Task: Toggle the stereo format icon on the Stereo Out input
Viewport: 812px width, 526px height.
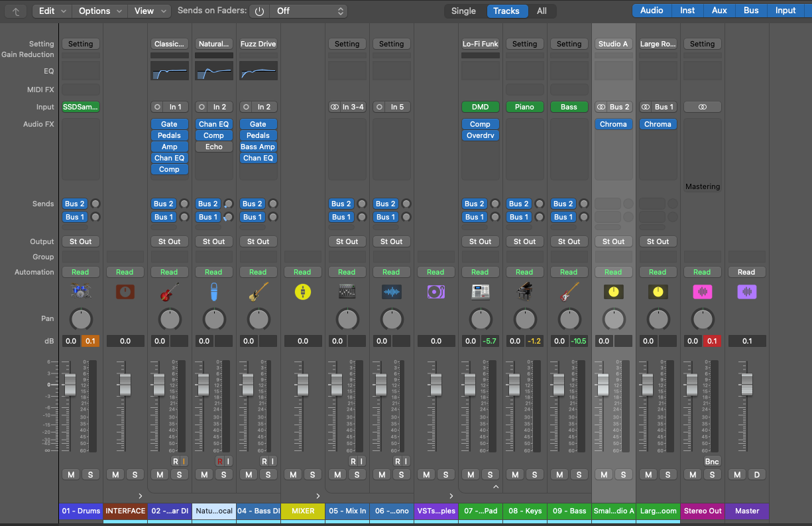Action: 702,107
